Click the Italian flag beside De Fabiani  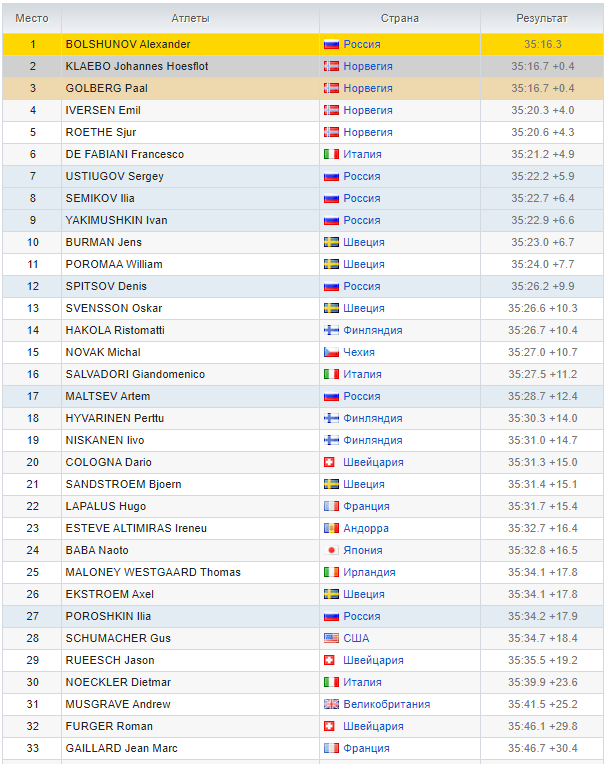pyautogui.click(x=331, y=154)
